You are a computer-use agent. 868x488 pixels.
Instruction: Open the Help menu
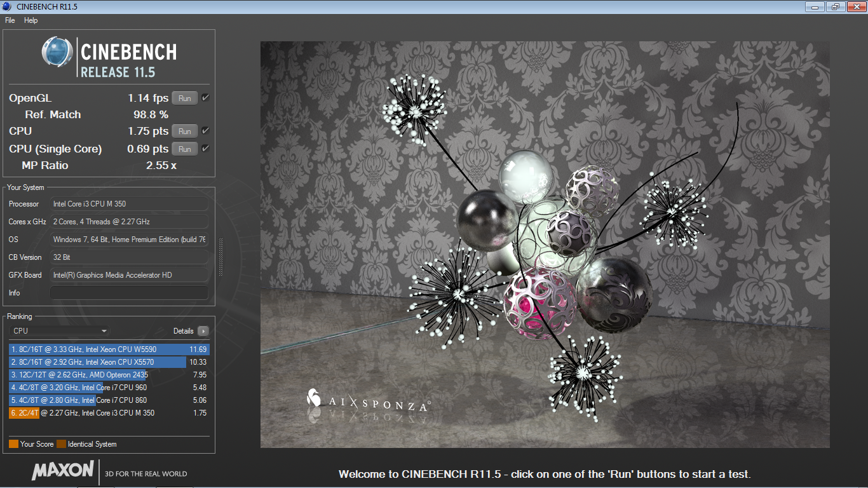[x=31, y=20]
